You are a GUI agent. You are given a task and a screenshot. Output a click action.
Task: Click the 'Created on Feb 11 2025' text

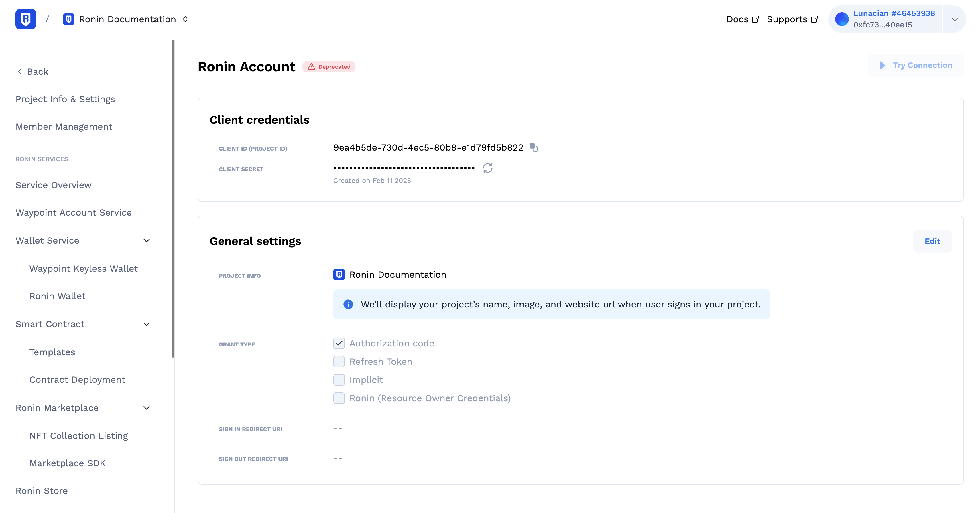point(372,181)
